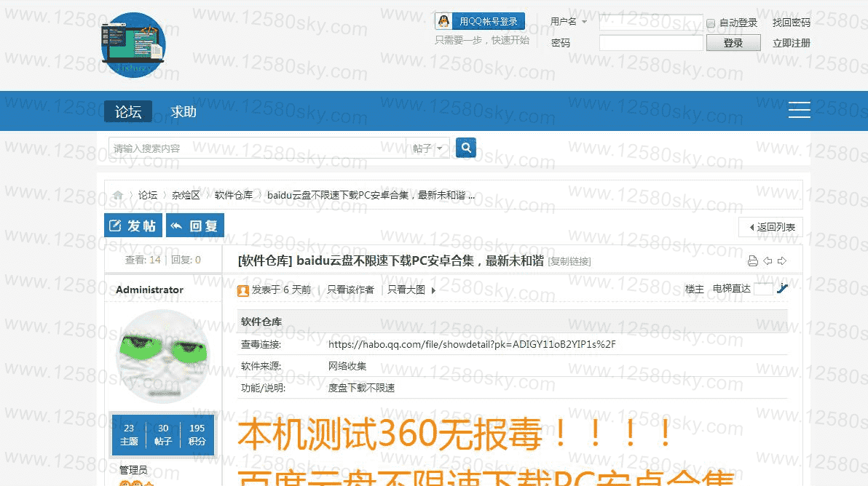Image resolution: width=868 pixels, height=486 pixels.
Task: Click the 复制链接 copy link
Action: point(569,261)
